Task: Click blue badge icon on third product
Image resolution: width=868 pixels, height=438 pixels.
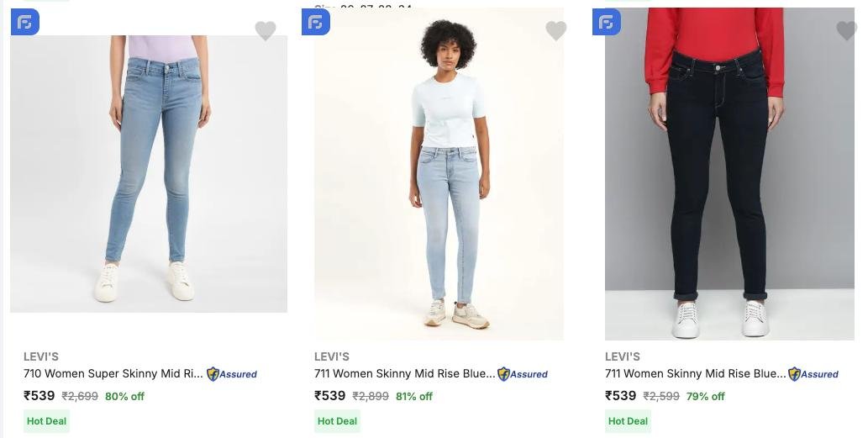Action: [x=607, y=23]
